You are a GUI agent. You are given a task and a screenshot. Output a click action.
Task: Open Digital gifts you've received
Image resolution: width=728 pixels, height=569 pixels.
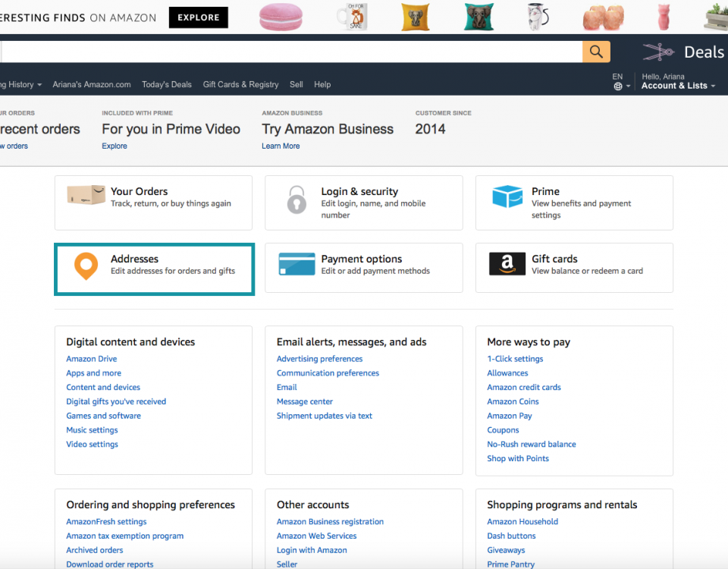(x=116, y=401)
